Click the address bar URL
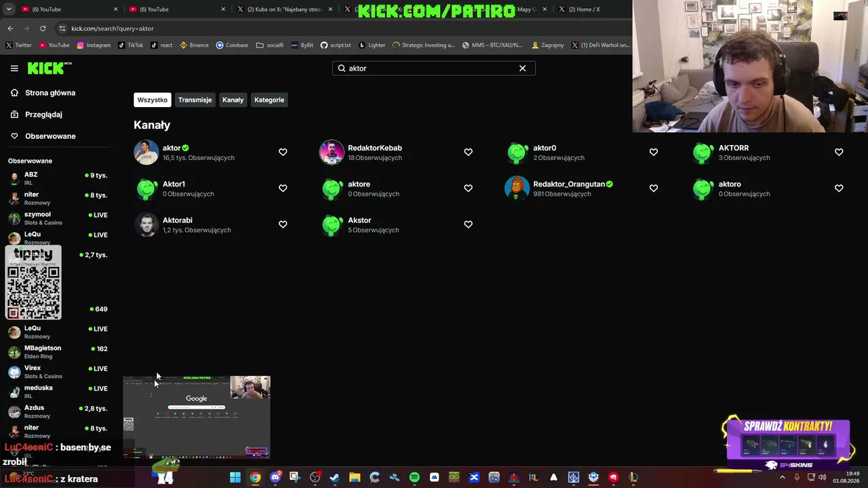 (x=113, y=28)
